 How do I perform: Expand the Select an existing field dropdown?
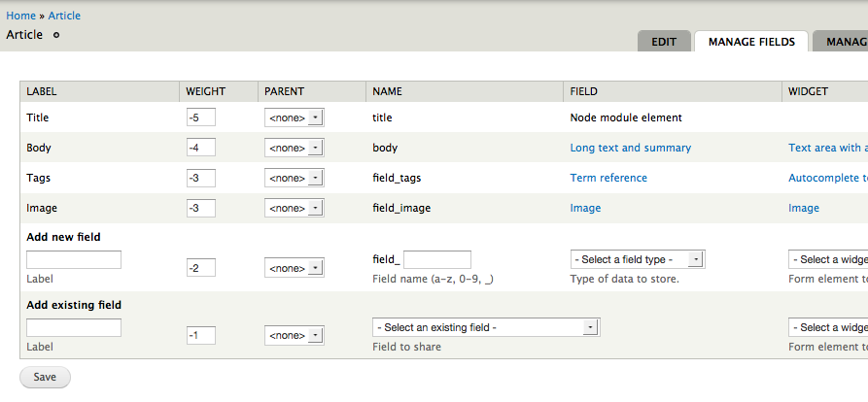pos(485,327)
